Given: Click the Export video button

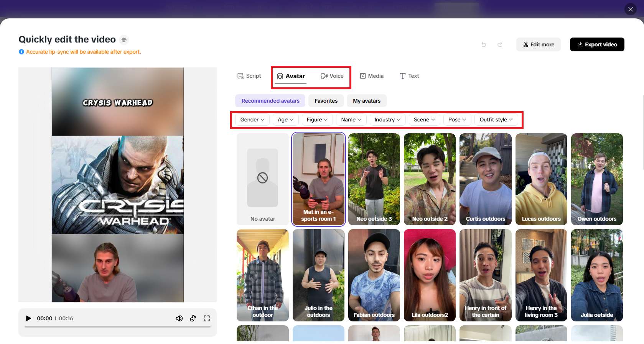Looking at the screenshot, I should coord(597,44).
